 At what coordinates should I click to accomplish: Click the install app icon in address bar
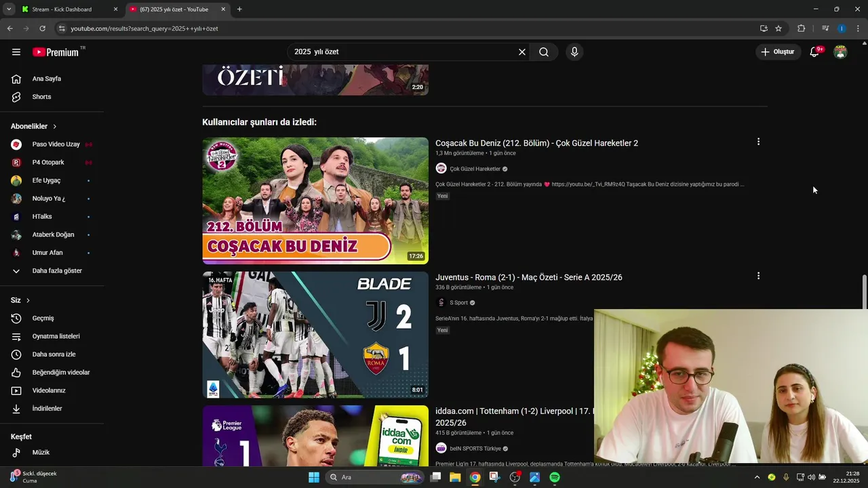764,28
